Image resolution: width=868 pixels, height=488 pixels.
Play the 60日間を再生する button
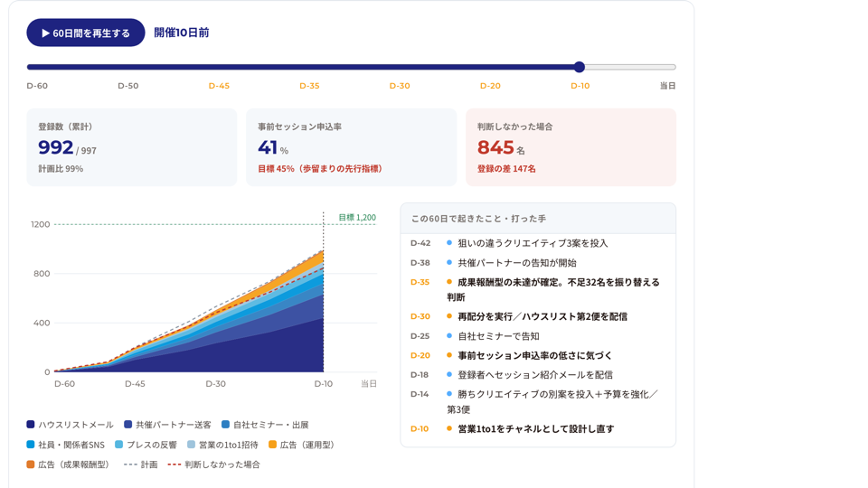(86, 33)
